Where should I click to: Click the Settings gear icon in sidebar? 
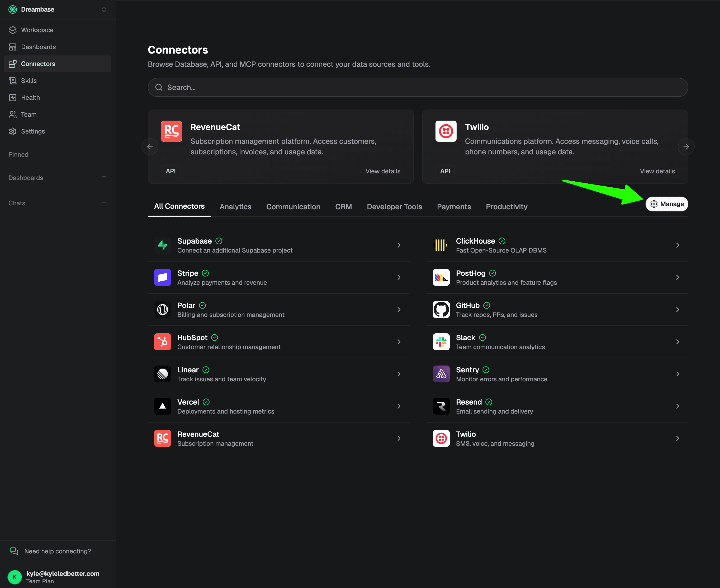[x=12, y=131]
